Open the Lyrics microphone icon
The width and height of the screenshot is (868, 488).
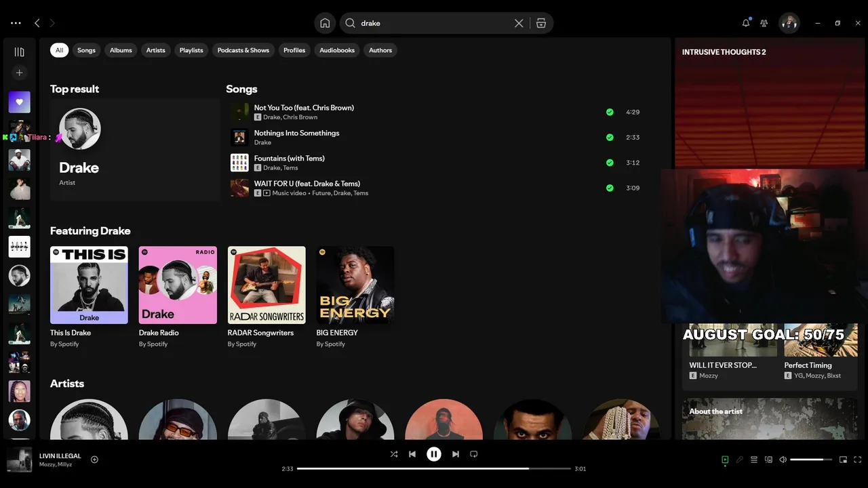coord(739,460)
